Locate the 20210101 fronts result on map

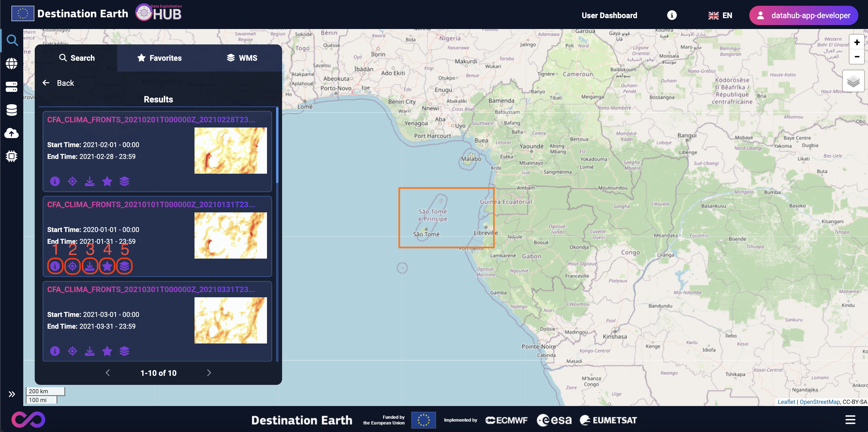tap(72, 266)
